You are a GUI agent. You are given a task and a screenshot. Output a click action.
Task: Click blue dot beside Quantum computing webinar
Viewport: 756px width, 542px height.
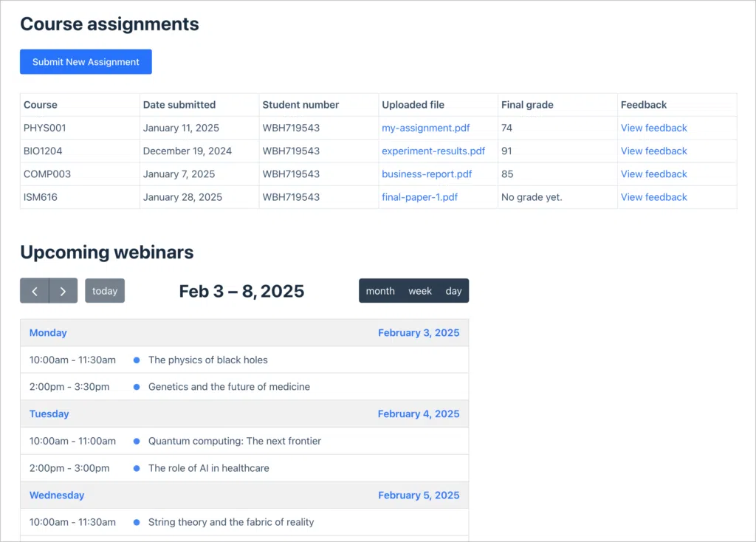[x=137, y=442]
